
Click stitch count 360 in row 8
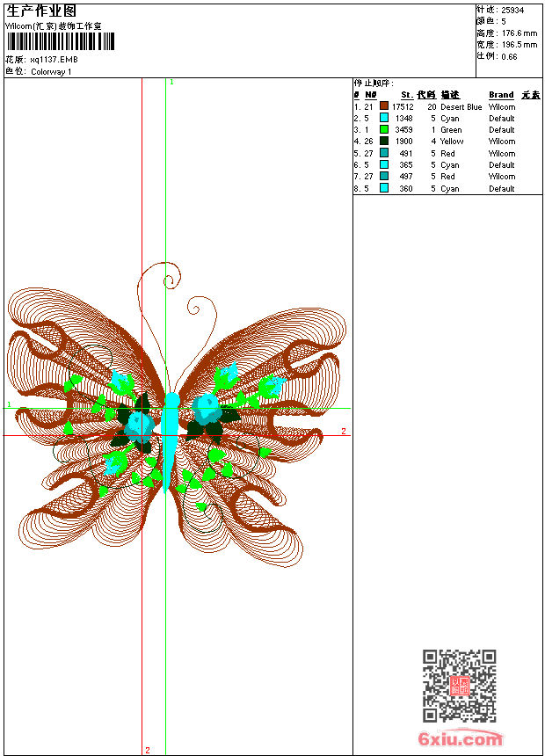(406, 189)
